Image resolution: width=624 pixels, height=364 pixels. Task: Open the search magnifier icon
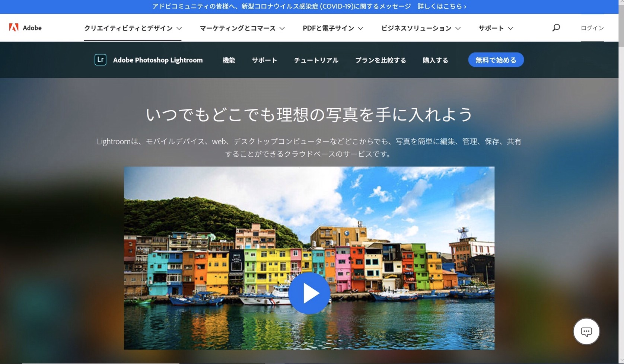556,28
